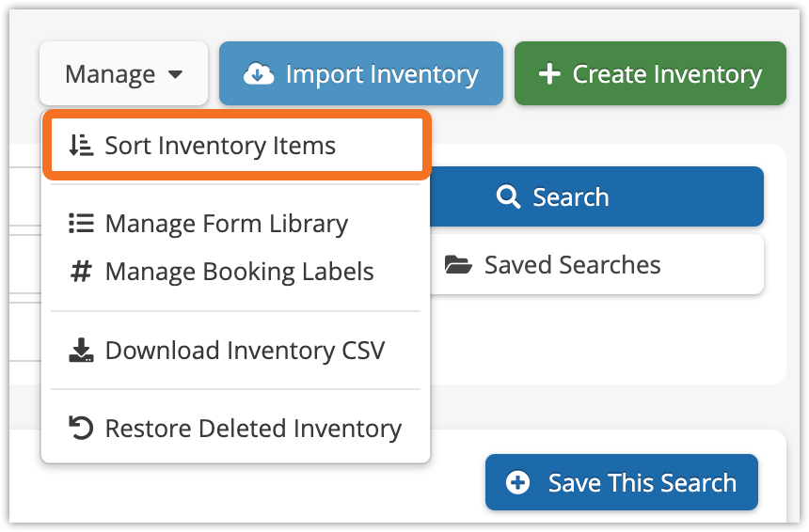
Task: Choose Restore Deleted Inventory entry
Action: [x=253, y=429]
